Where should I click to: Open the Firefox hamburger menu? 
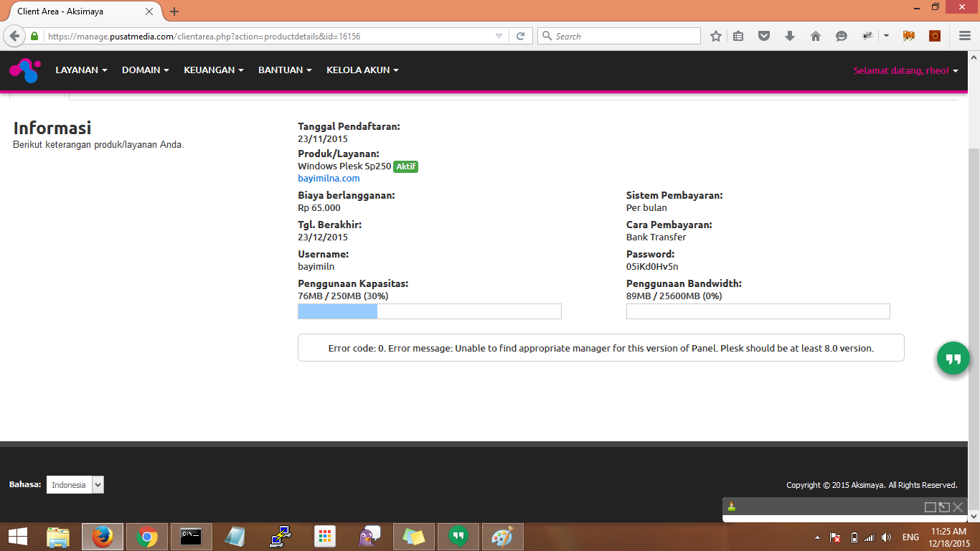click(965, 36)
